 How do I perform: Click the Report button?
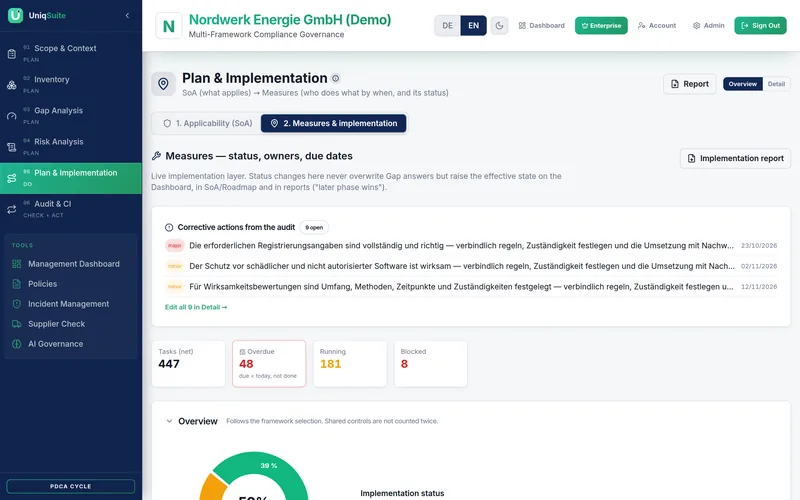[689, 84]
